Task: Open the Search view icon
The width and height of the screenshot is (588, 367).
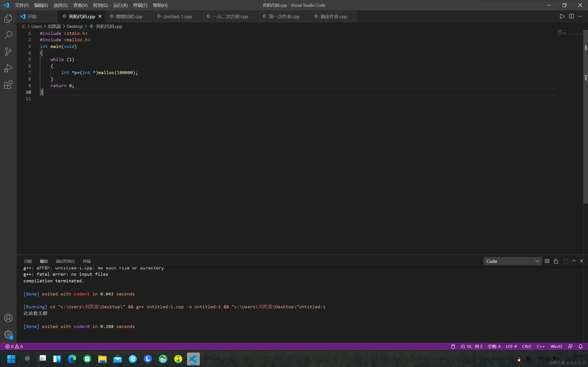Action: point(8,35)
